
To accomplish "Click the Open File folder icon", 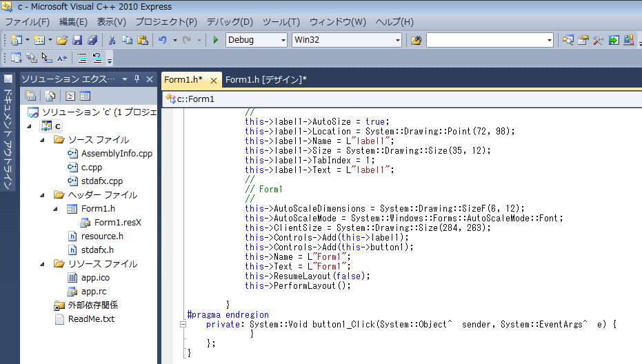I will coord(62,40).
